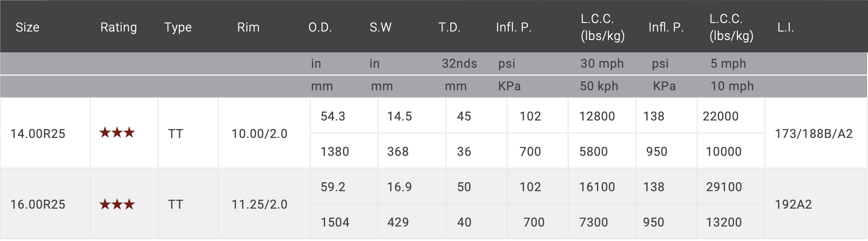Click the Size column header
This screenshot has width=868, height=241.
coord(28,27)
